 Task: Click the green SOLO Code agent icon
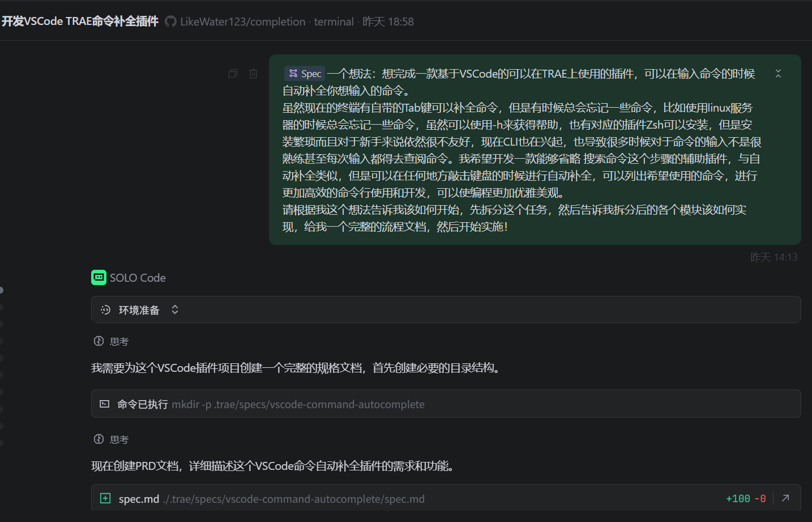pos(99,278)
